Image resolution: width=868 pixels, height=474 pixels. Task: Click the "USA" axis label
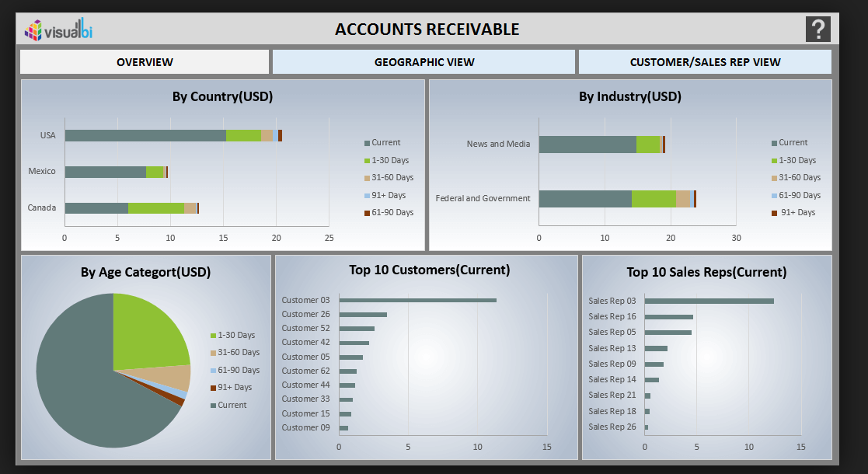(47, 136)
